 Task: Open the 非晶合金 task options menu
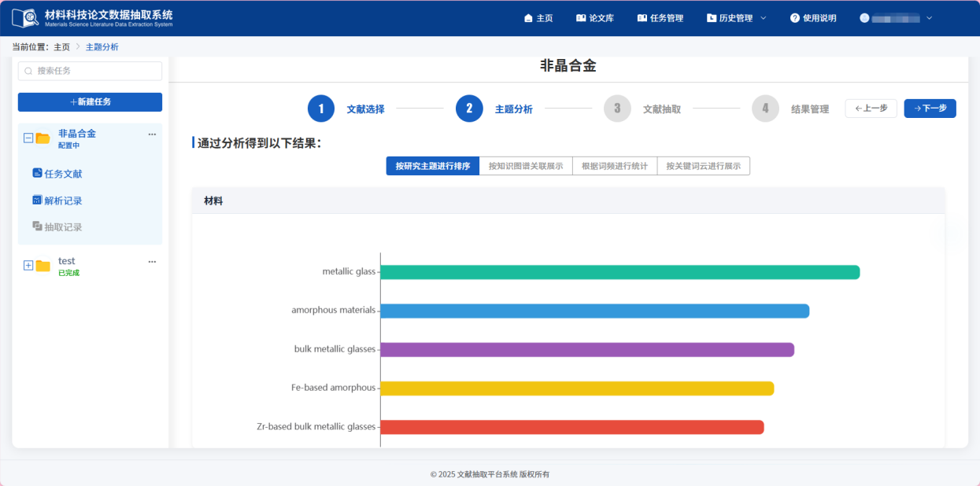(152, 134)
